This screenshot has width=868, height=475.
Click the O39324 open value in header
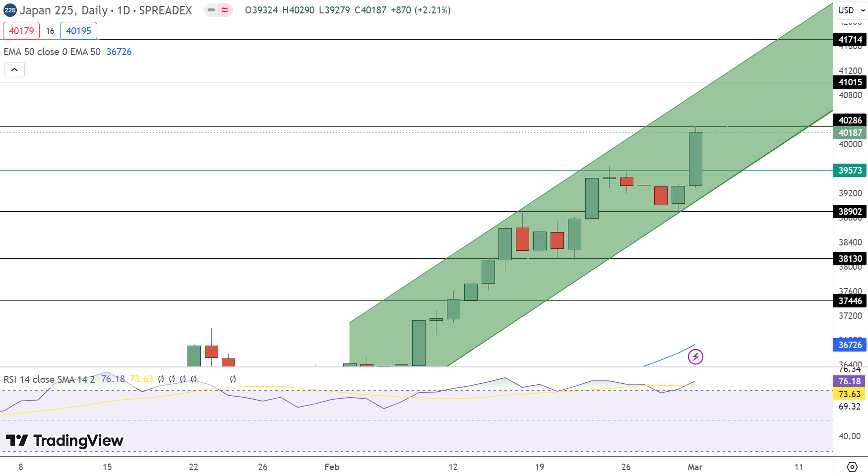[x=261, y=10]
